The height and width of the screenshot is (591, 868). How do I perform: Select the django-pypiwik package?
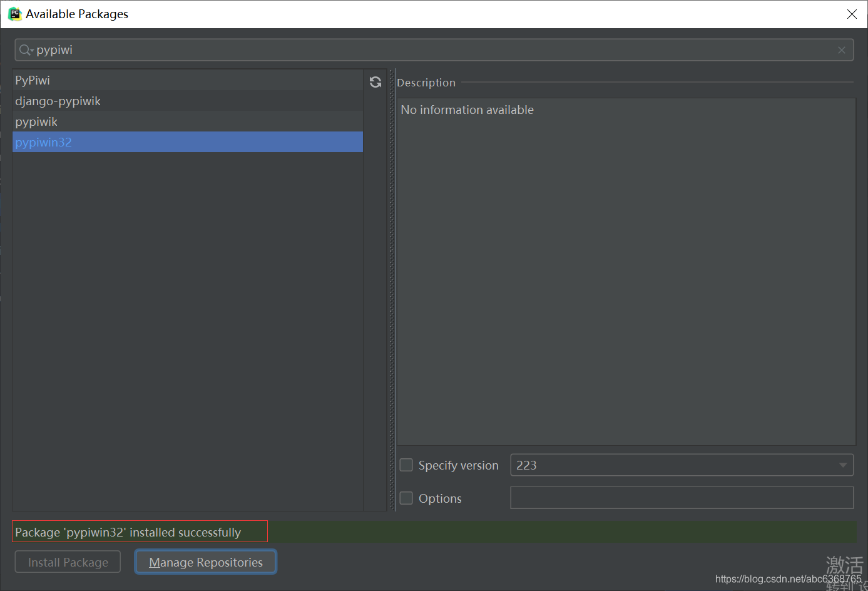tap(58, 101)
